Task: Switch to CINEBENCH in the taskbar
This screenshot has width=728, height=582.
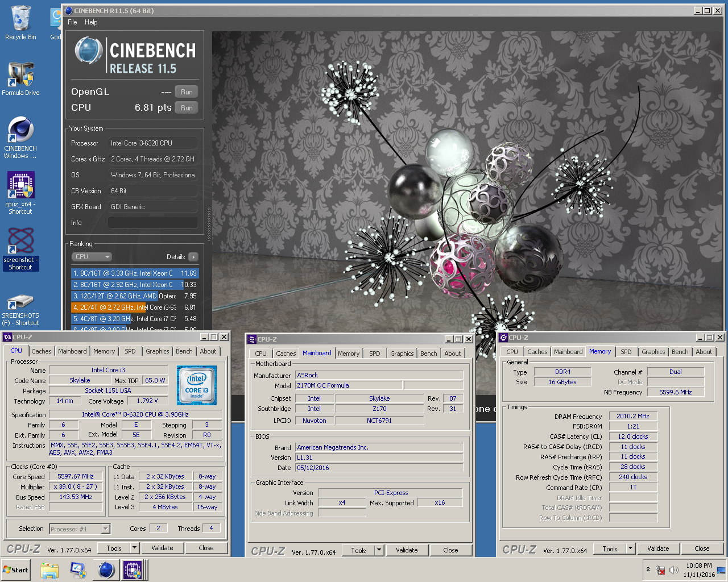Action: pyautogui.click(x=106, y=570)
